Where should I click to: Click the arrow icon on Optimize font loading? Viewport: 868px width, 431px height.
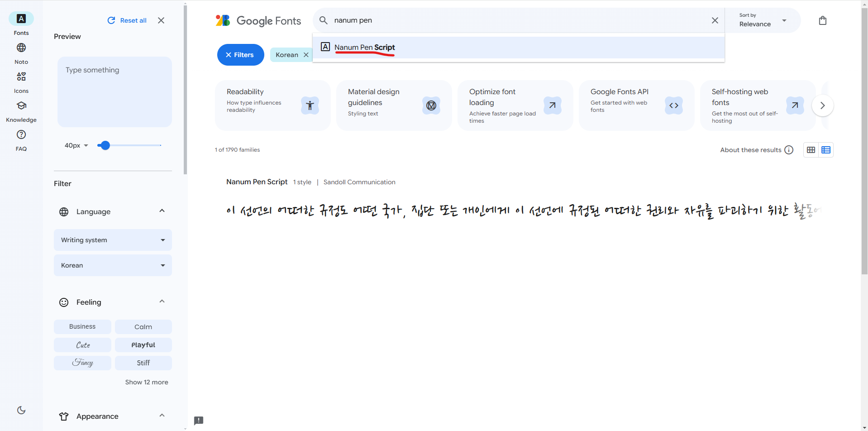click(x=553, y=105)
